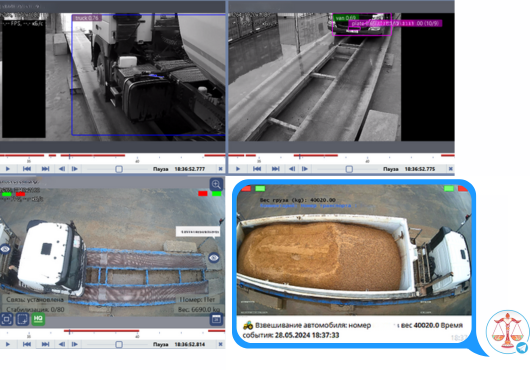This screenshot has width=530, height=370.
Task: Play the video paused at 18:36:52.775
Action: click(x=238, y=169)
